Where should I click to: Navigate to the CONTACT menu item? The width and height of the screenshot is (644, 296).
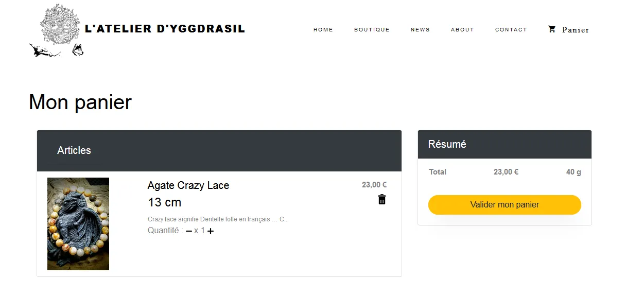pos(511,30)
